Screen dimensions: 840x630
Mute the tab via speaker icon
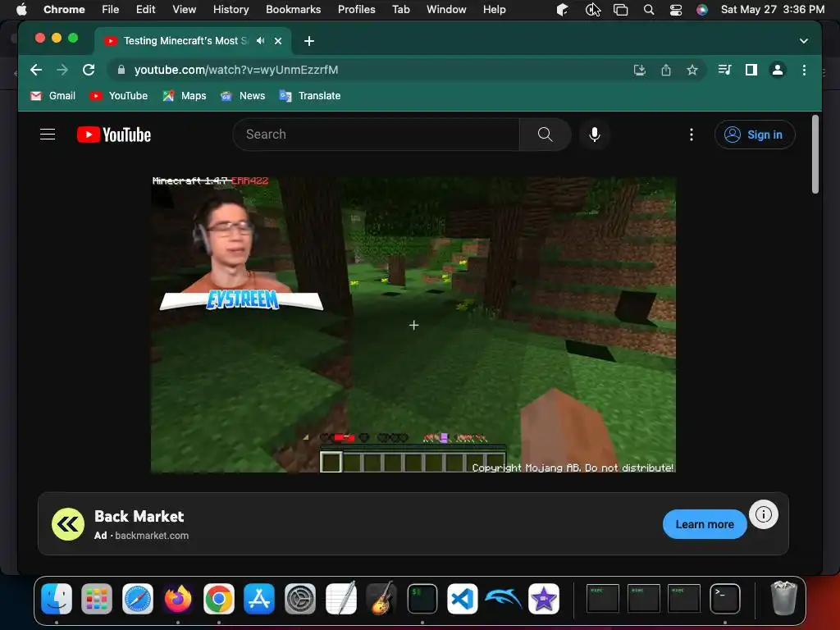pyautogui.click(x=260, y=41)
